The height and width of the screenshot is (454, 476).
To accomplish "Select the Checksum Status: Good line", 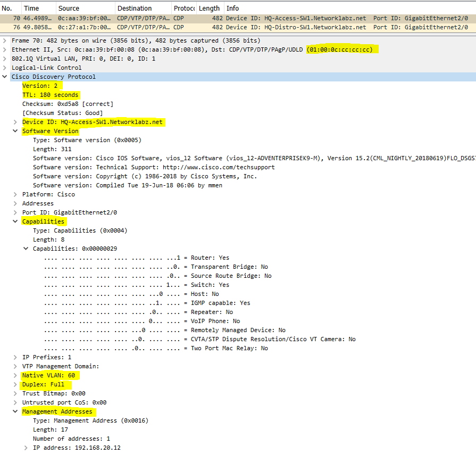I will pos(63,113).
